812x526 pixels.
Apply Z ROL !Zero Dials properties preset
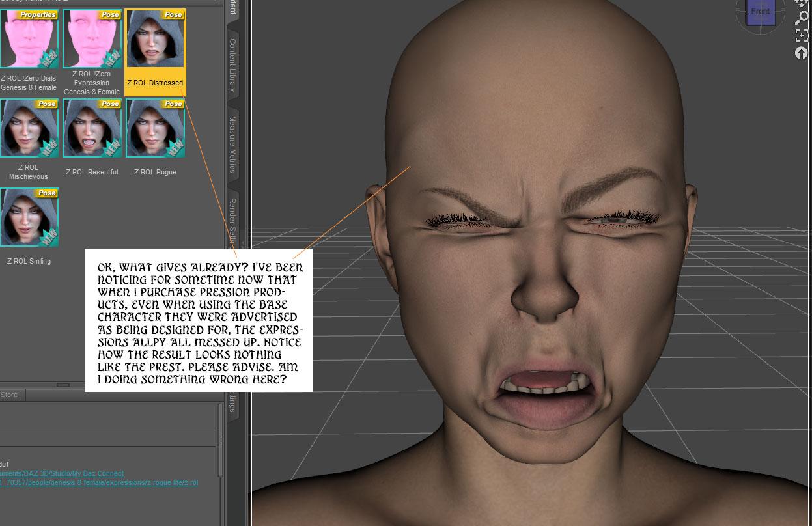click(29, 51)
